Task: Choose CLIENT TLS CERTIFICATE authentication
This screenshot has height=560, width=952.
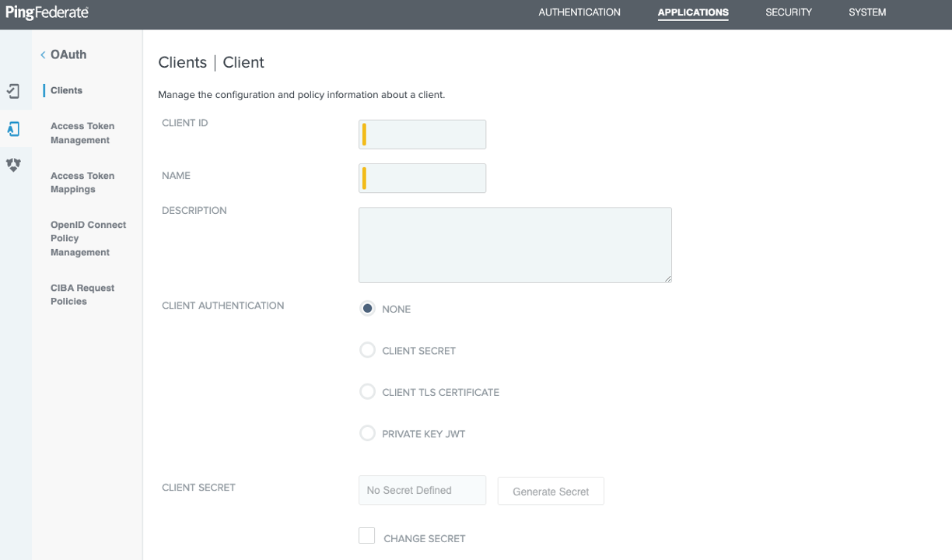Action: [367, 391]
